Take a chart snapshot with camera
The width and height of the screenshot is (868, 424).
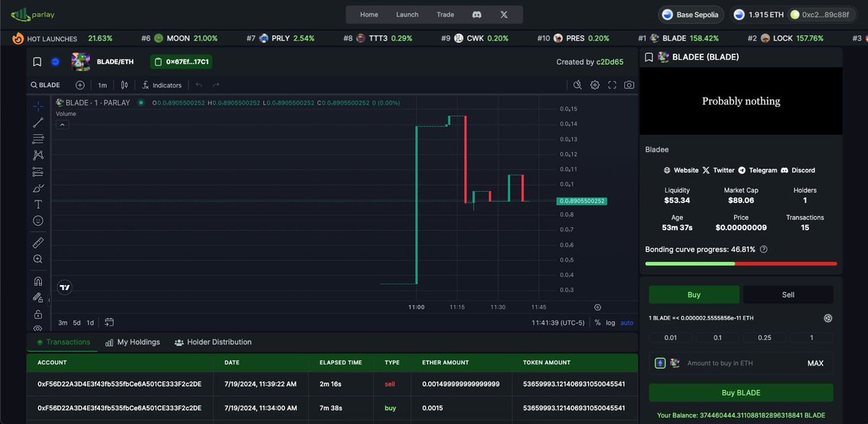(x=629, y=85)
